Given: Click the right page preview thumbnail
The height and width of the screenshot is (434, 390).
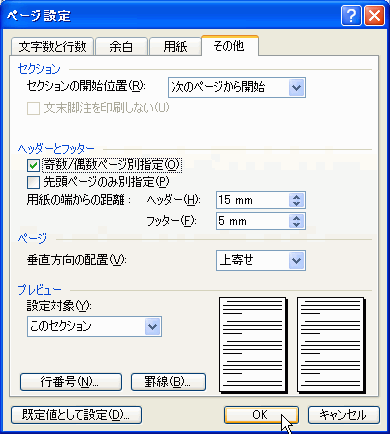Looking at the screenshot, I should point(331,345).
